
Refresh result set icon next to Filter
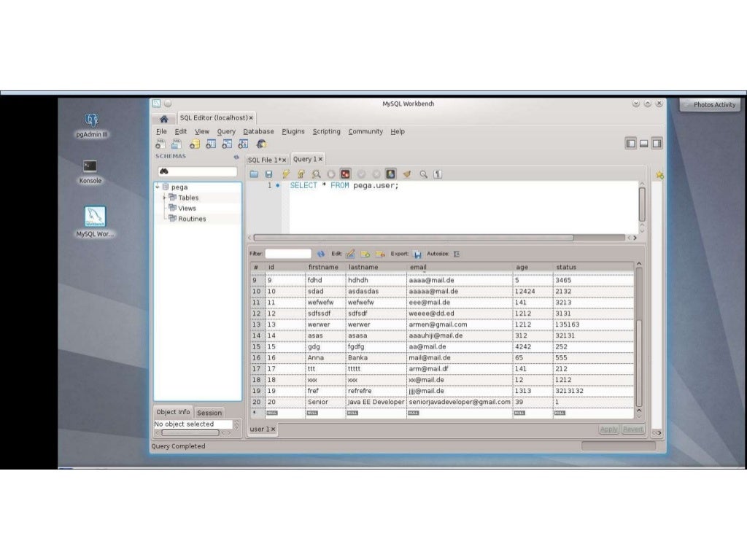(x=321, y=254)
